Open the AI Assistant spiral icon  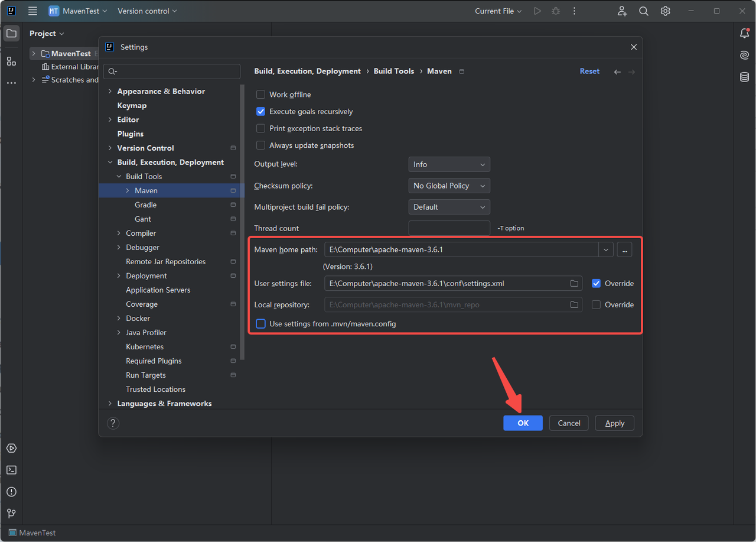coord(744,56)
